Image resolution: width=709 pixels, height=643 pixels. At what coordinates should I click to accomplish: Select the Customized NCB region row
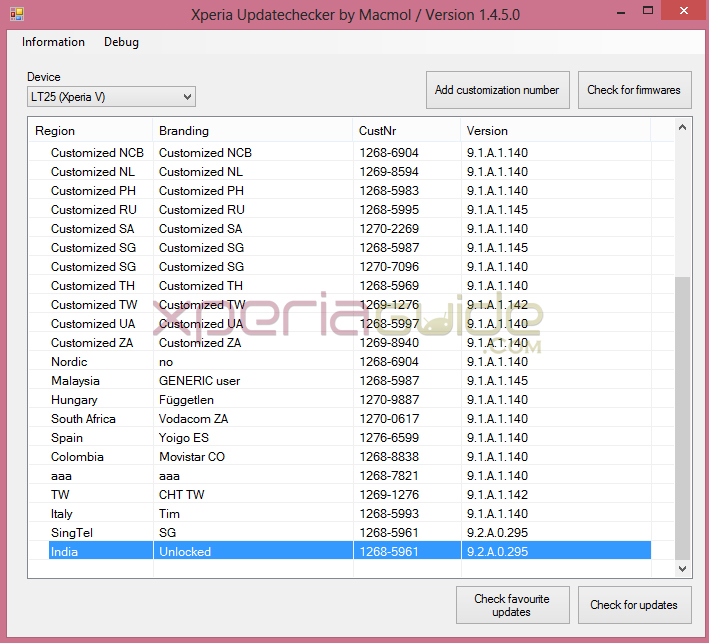pos(340,153)
